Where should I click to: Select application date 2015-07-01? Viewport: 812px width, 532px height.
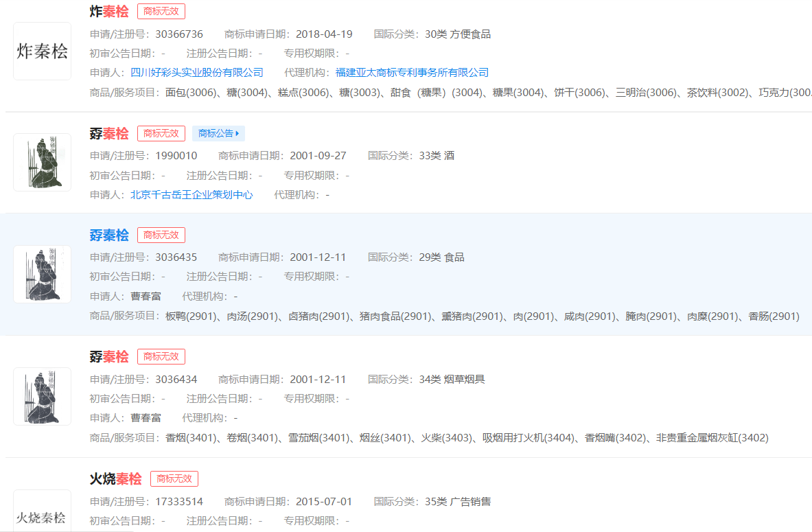pos(324,501)
